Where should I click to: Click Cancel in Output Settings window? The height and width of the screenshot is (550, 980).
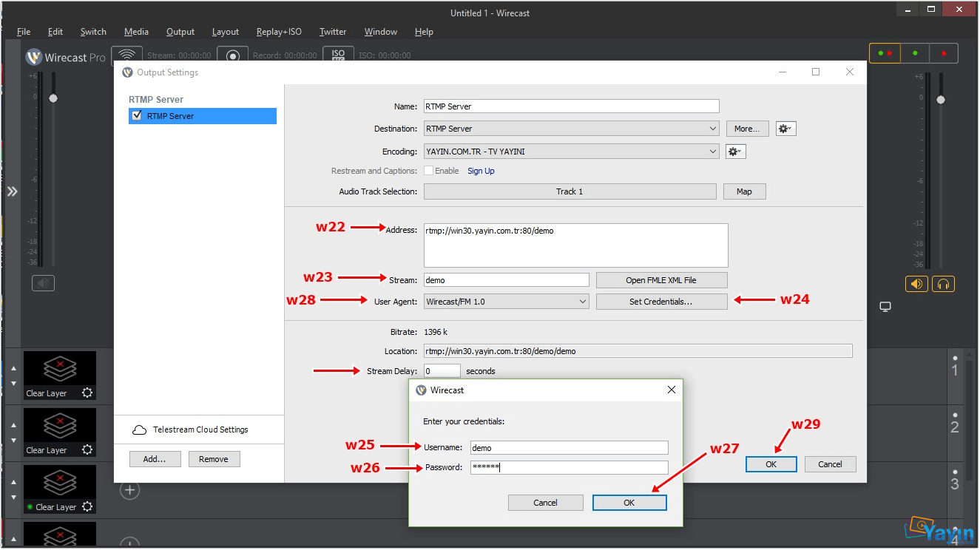pyautogui.click(x=830, y=464)
